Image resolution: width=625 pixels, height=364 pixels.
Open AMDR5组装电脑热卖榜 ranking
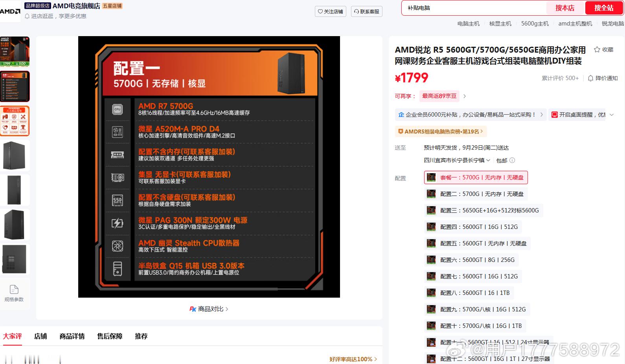pyautogui.click(x=441, y=132)
